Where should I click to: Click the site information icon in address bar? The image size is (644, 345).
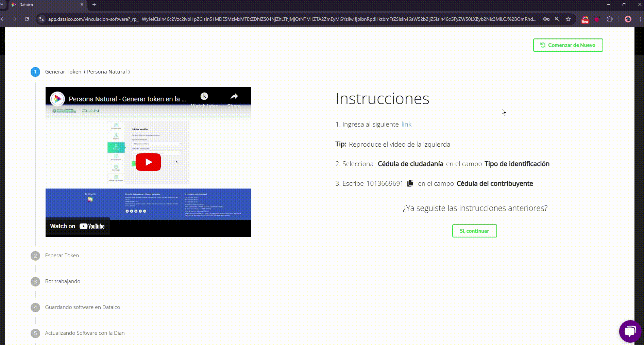click(x=41, y=19)
